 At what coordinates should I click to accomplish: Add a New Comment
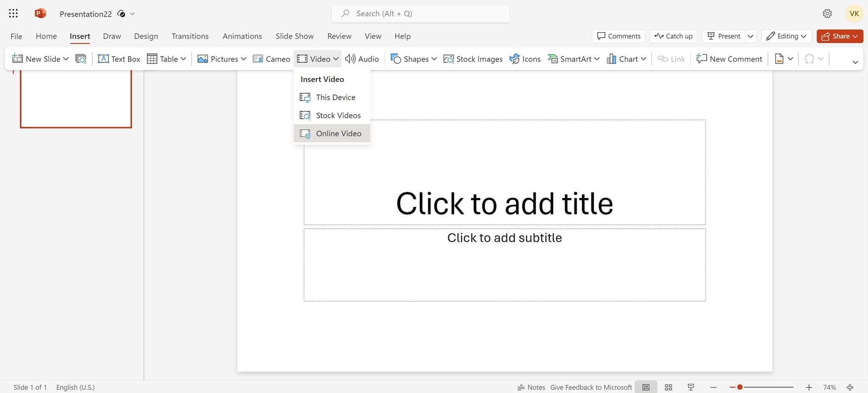[x=729, y=59]
